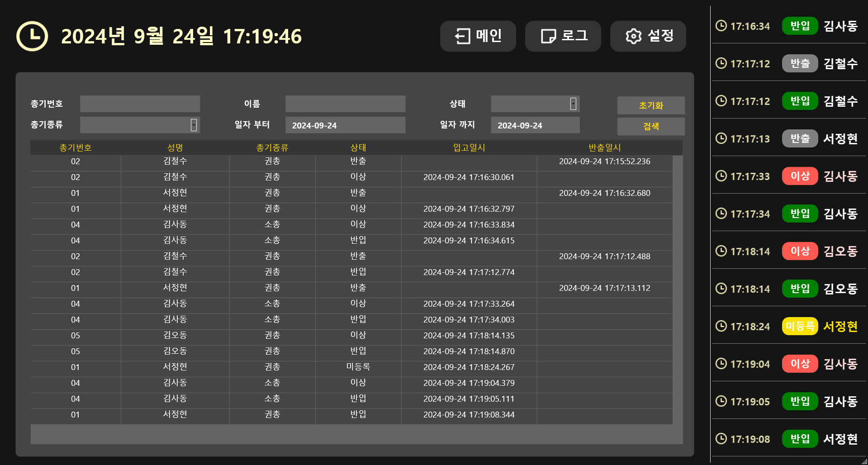Open the 설정 settings page
This screenshot has width=868, height=465.
pyautogui.click(x=648, y=36)
